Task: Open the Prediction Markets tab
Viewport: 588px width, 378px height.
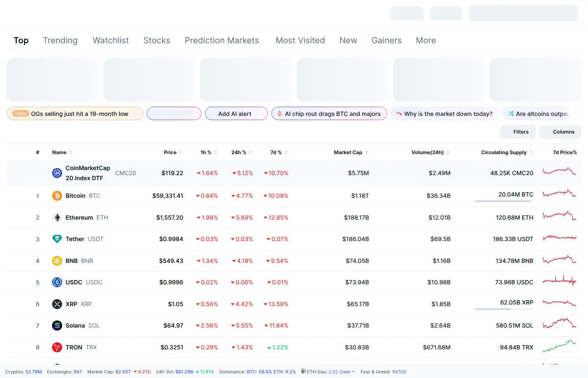Action: pos(222,40)
